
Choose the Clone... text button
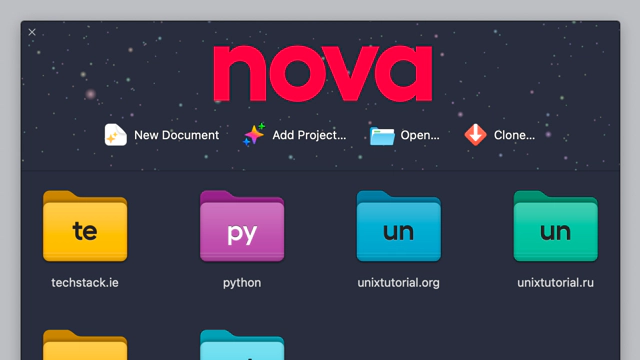click(x=514, y=135)
